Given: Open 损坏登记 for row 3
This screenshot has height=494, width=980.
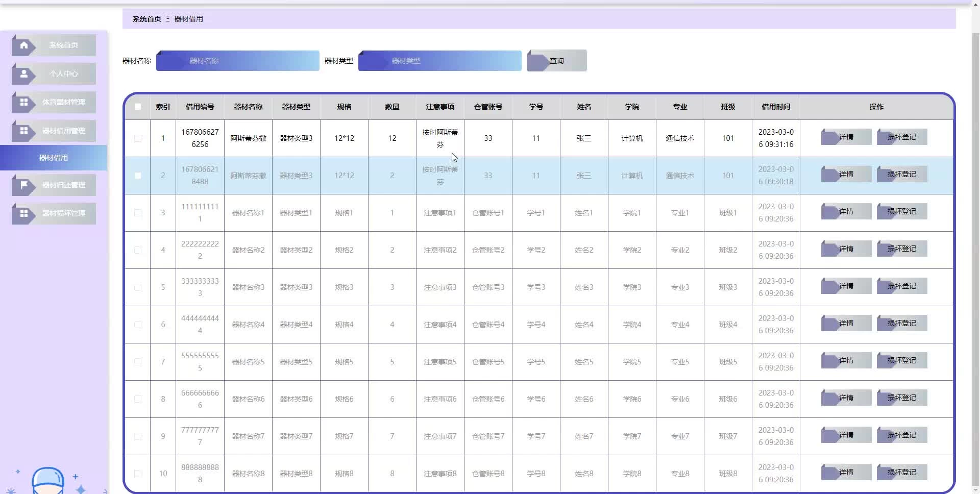Looking at the screenshot, I should point(901,212).
